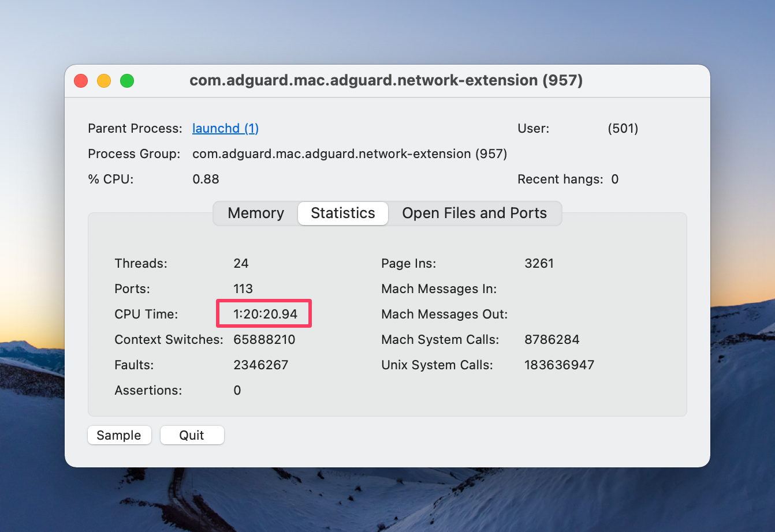This screenshot has width=775, height=532.
Task: Click the Page Ins value 3261
Action: coord(539,263)
